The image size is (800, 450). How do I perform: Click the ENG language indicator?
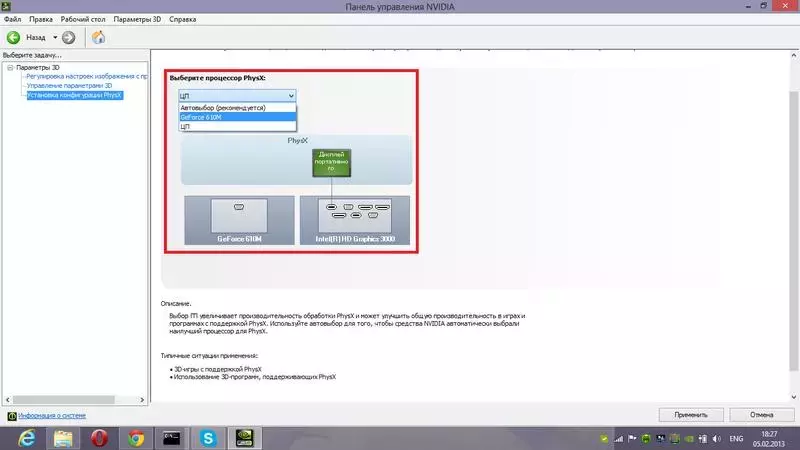click(x=736, y=439)
